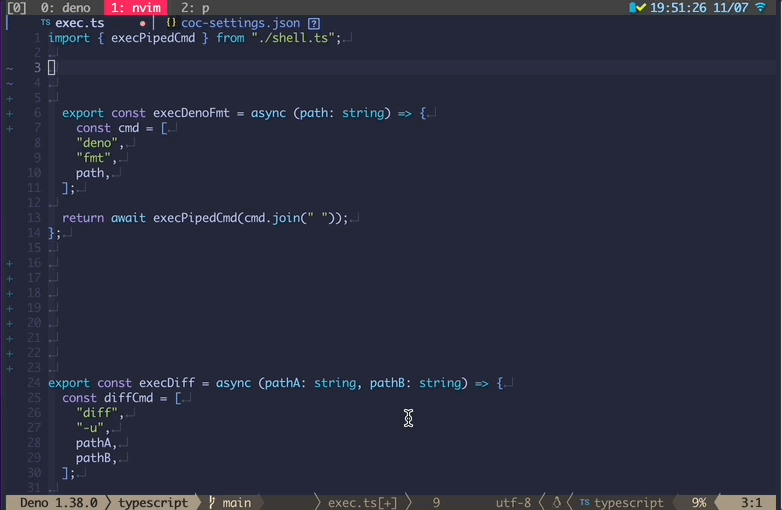Click the git branch icon before main
The height and width of the screenshot is (510, 782).
pyautogui.click(x=212, y=503)
